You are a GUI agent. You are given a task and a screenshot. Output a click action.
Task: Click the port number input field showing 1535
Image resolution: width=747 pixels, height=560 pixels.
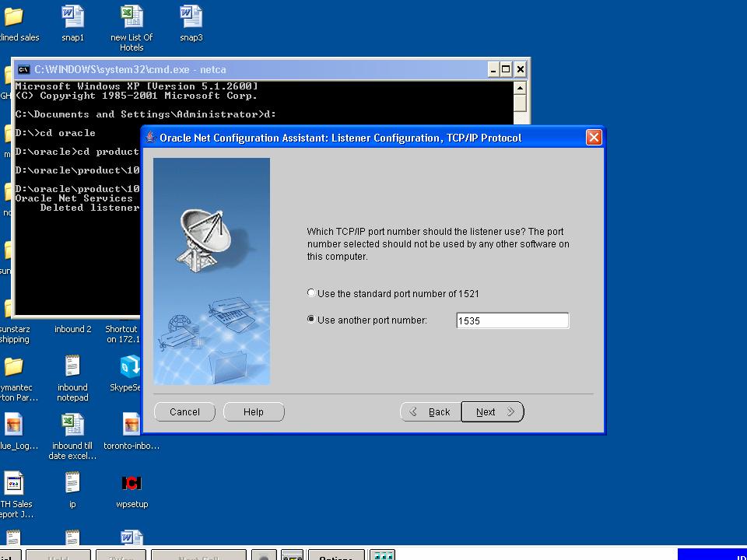point(512,320)
